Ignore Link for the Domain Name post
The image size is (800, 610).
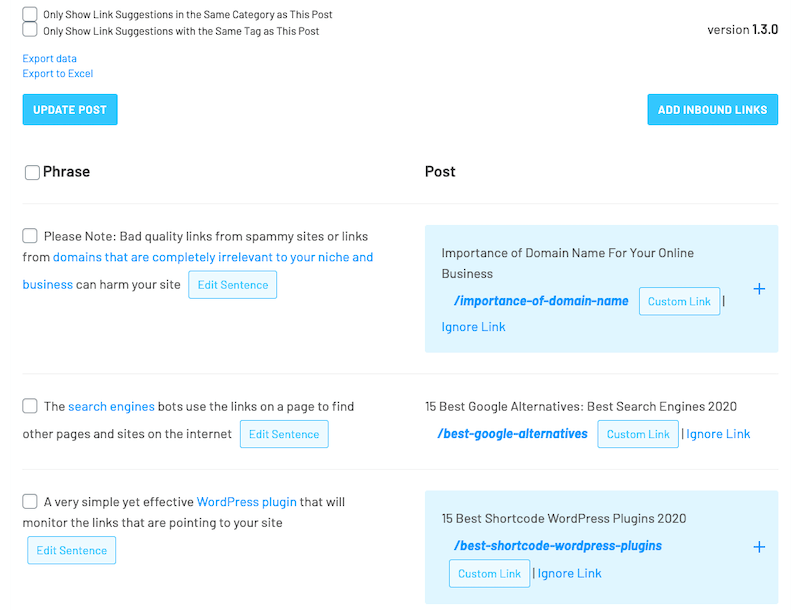(x=473, y=327)
